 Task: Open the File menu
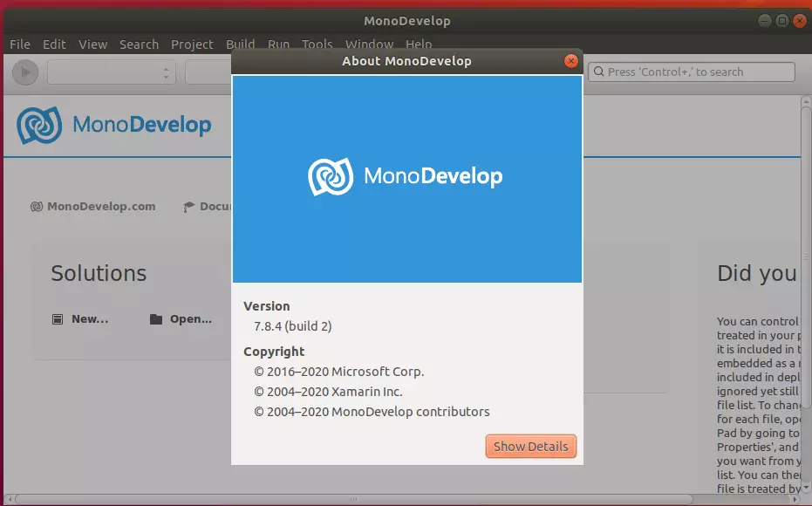(20, 44)
